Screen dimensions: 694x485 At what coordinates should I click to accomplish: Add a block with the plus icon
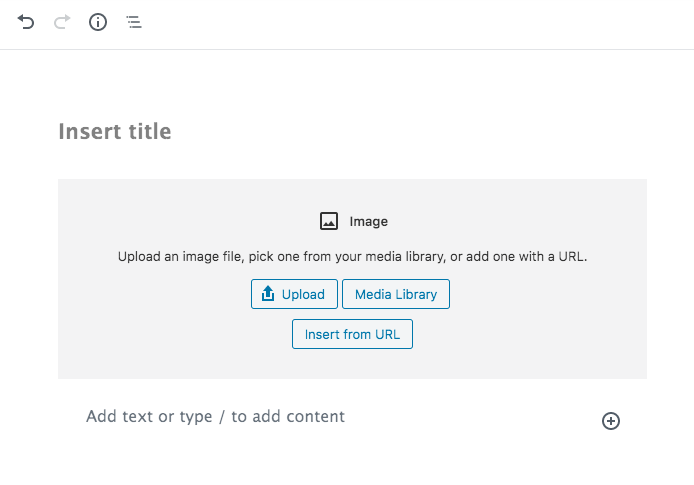(611, 421)
